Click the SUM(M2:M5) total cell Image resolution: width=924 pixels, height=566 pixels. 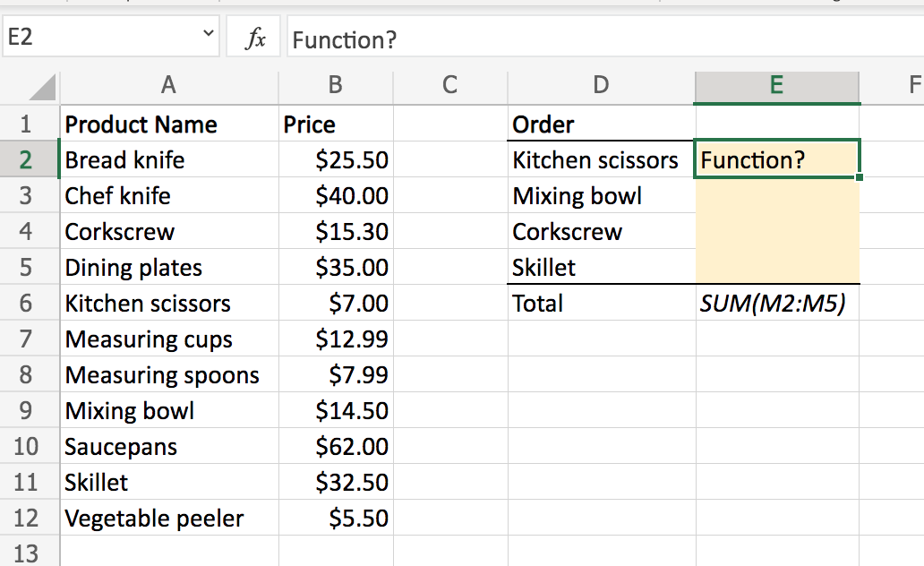[x=776, y=304]
